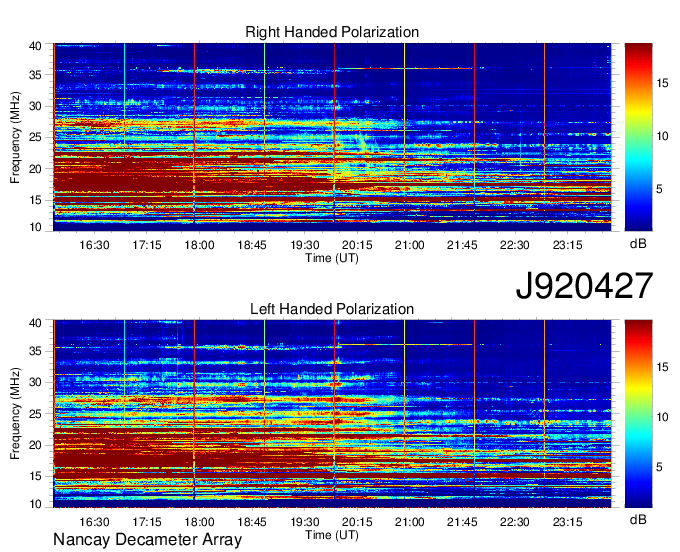The width and height of the screenshot is (680, 552).
Task: Click inside the Right Handed Polarization spectrogram
Action: tap(332, 137)
